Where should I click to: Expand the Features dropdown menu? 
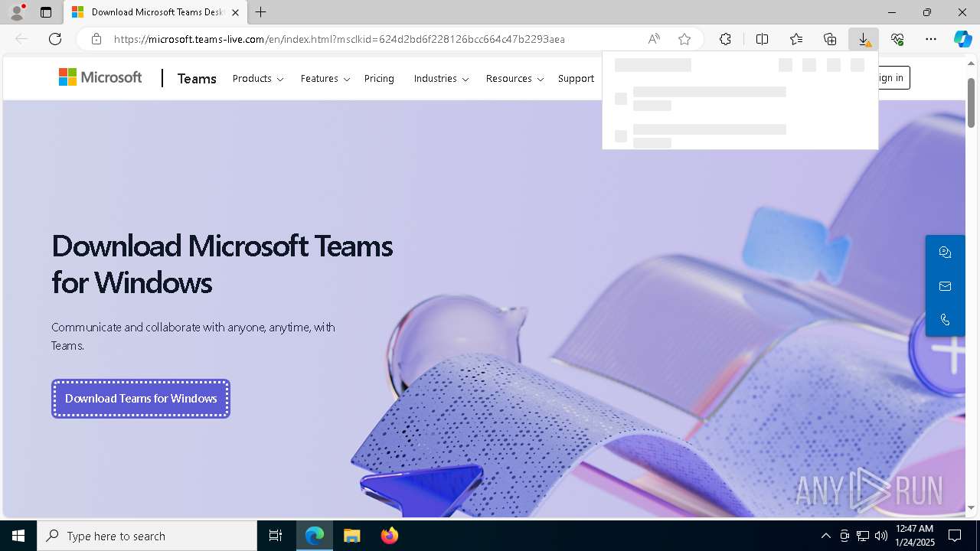[x=325, y=78]
